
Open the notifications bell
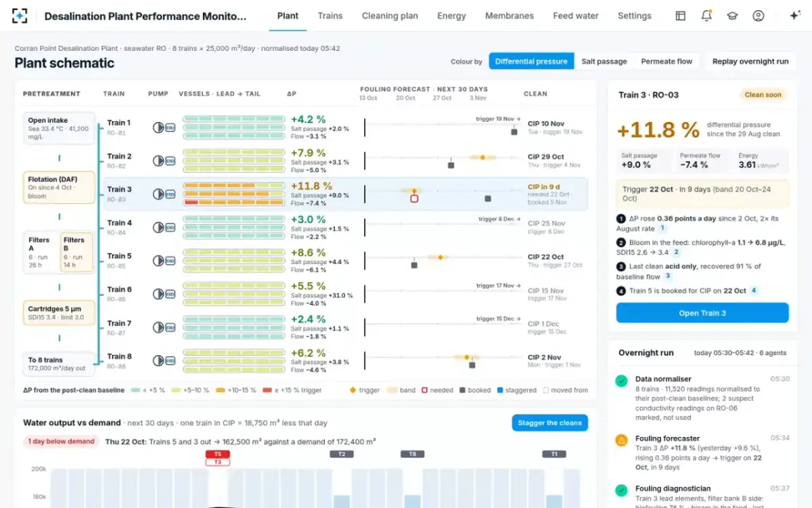point(706,16)
